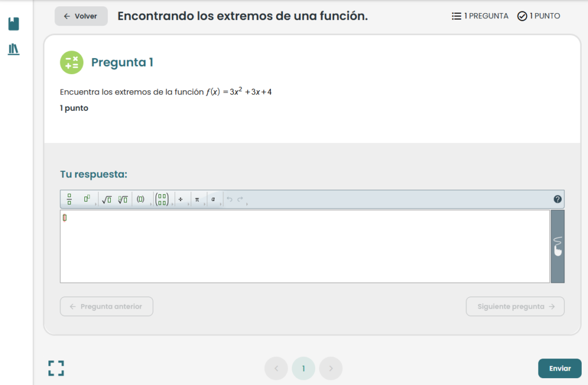
Task: Insert a fraction from the math toolbar
Action: pos(69,199)
